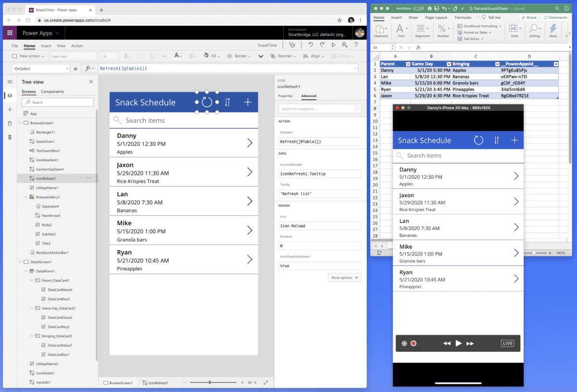Open the Data sources sidebar icon
The width and height of the screenshot is (577, 392).
pos(10,123)
